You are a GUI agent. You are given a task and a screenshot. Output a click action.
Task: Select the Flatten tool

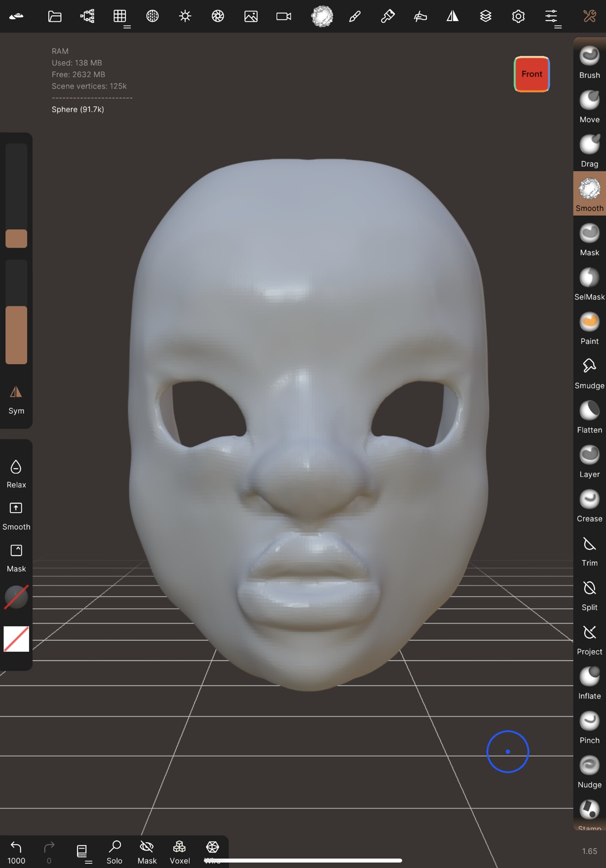click(589, 417)
